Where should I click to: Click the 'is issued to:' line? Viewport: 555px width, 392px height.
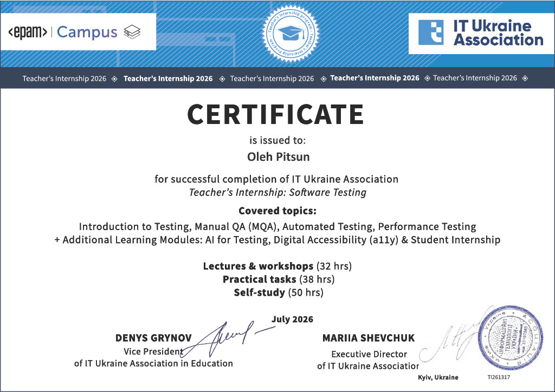[277, 140]
